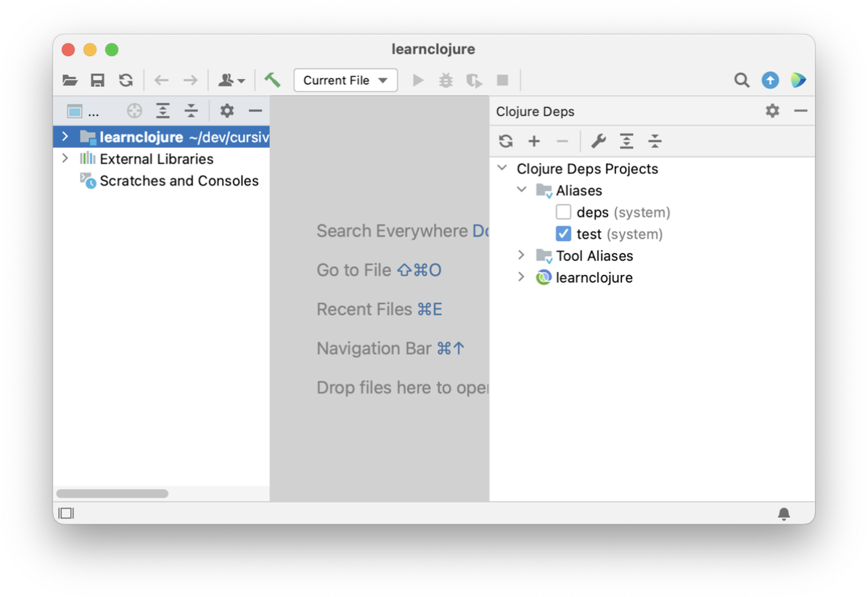Viewport: 868px width, 597px height.
Task: Click Search Everywhere hint text
Action: tap(392, 231)
